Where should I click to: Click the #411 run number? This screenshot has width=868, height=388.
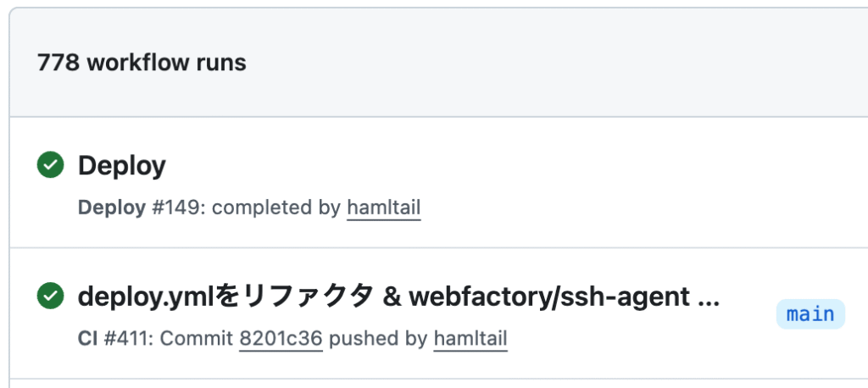pos(127,339)
